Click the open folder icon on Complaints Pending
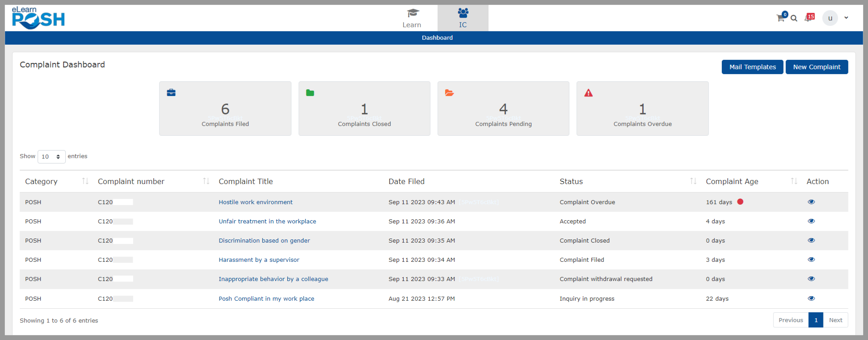 449,93
